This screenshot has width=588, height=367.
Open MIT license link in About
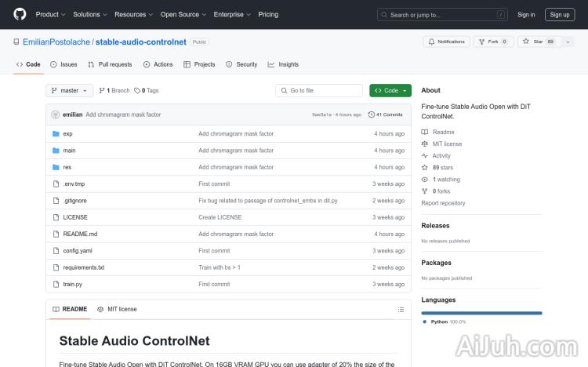[x=441, y=144]
